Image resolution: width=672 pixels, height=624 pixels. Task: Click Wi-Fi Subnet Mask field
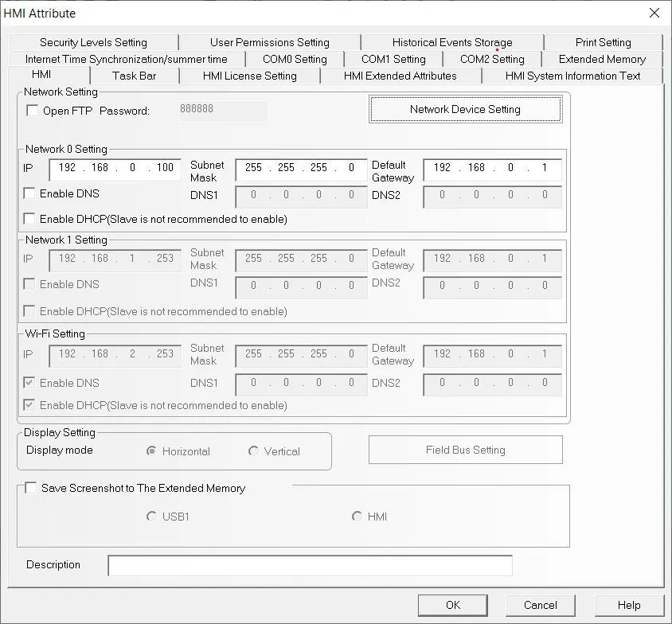[301, 356]
